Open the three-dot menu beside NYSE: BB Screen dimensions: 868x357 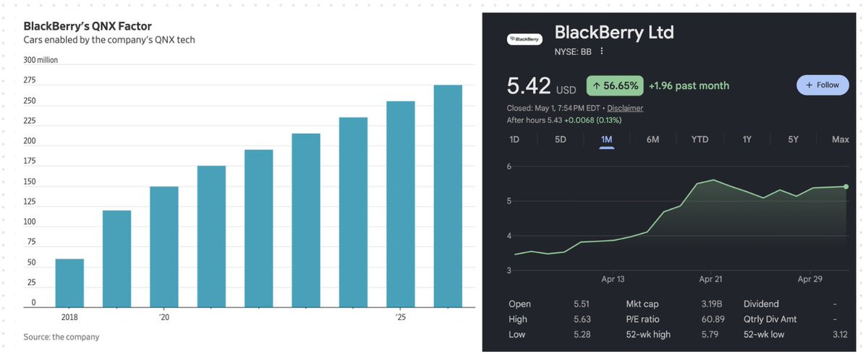tap(601, 51)
